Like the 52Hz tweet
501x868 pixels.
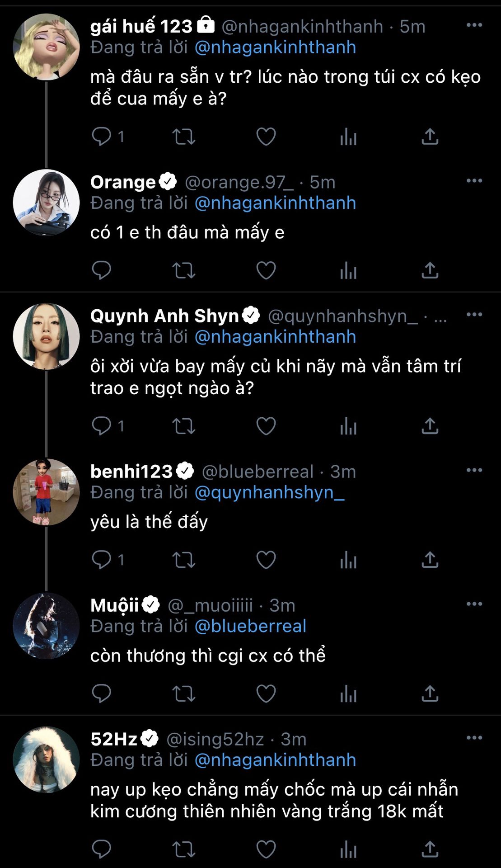(266, 849)
